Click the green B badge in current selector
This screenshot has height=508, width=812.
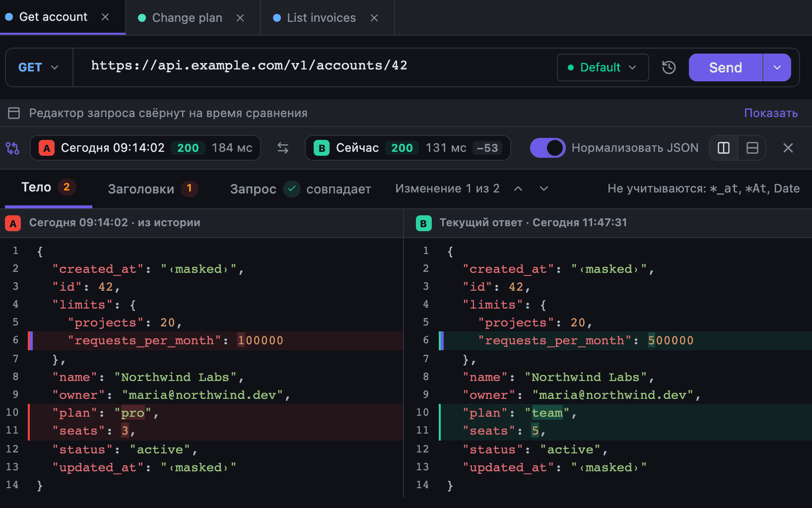[322, 148]
